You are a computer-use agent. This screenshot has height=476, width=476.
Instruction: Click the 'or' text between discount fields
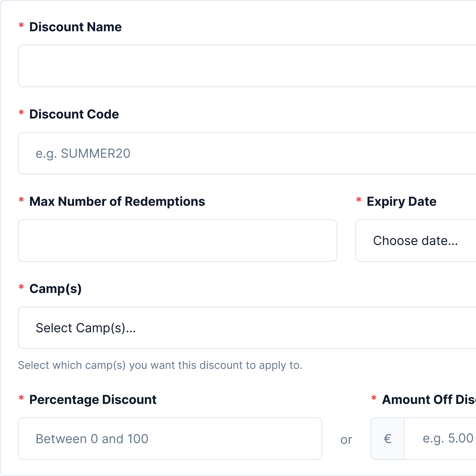(346, 439)
